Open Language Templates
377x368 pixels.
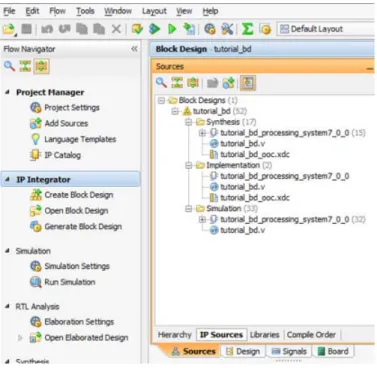tap(73, 139)
